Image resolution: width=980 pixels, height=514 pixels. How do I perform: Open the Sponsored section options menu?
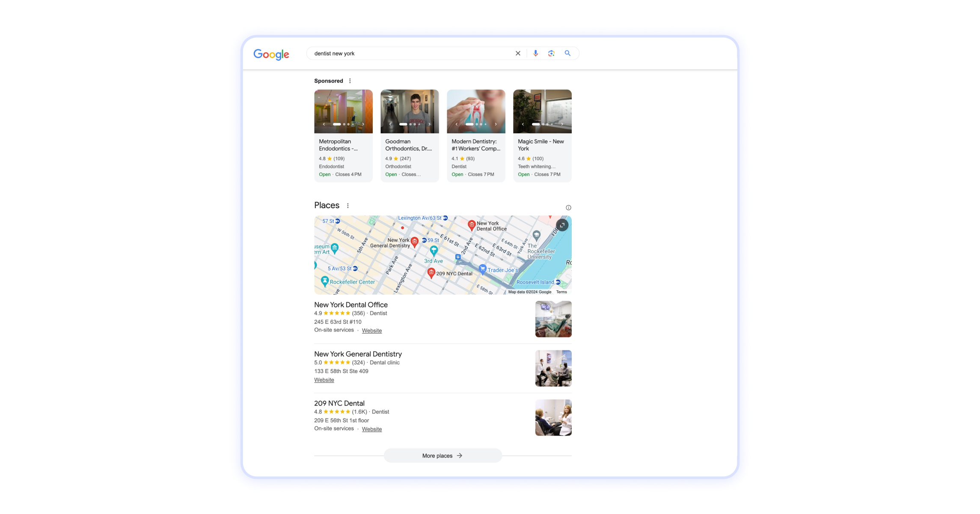[x=350, y=81]
